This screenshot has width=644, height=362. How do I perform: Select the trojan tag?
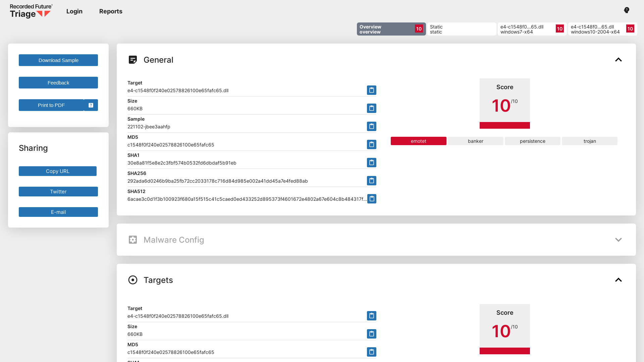point(589,141)
